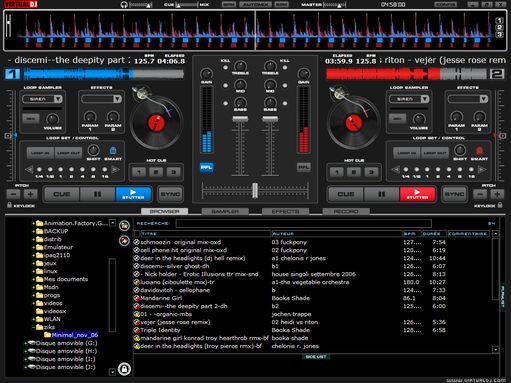Viewport: 511px width, 383px height.
Task: Click the loop length right arrow on deck 1
Action: [115, 170]
